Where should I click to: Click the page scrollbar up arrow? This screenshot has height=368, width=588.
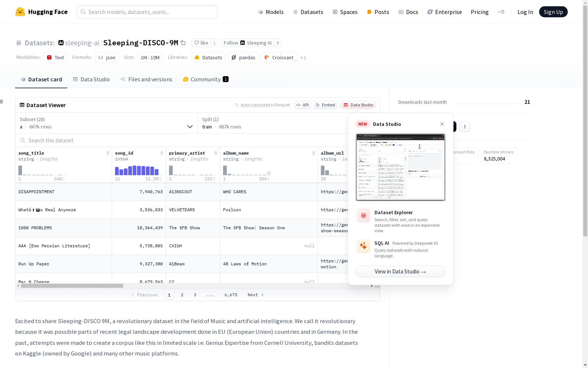click(585, 3)
